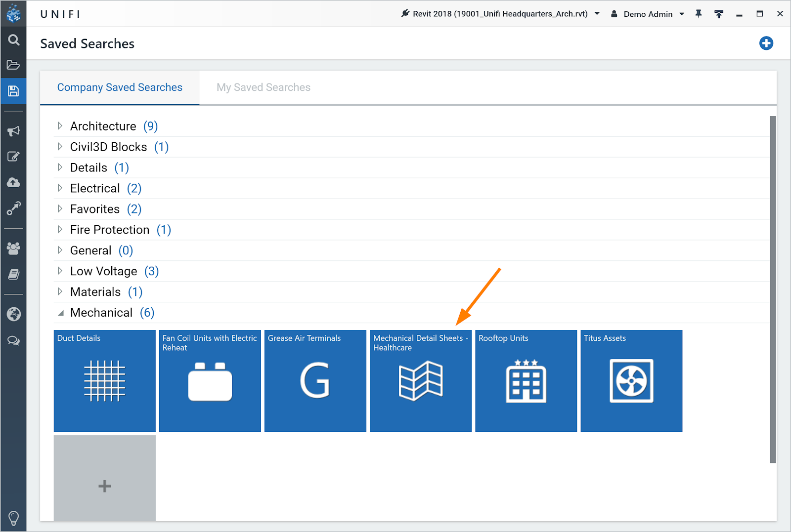The width and height of the screenshot is (791, 532).
Task: Open the edit pencil icon in sidebar
Action: pyautogui.click(x=13, y=157)
